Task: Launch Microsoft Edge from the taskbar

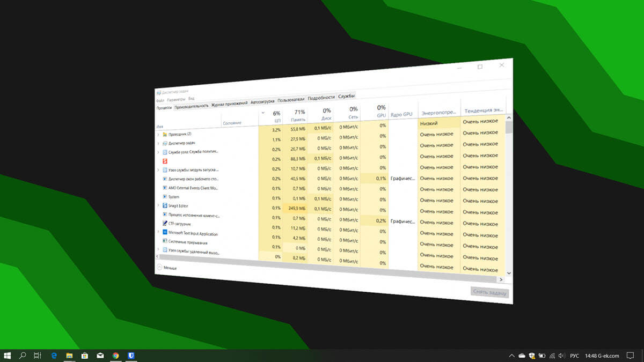Action: pyautogui.click(x=54, y=355)
